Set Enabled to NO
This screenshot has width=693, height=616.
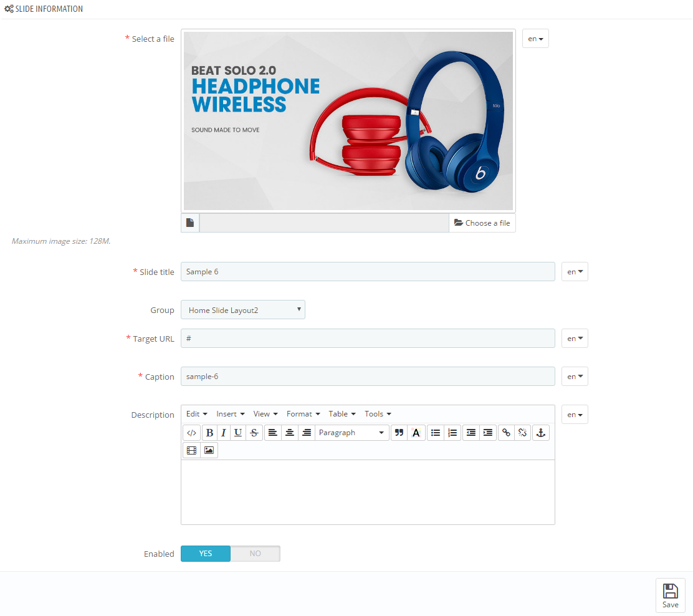[255, 553]
